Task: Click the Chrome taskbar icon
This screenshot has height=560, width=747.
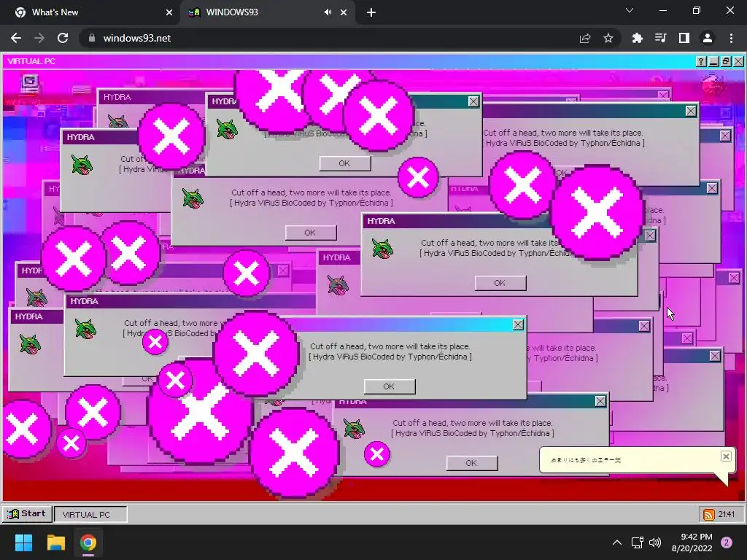Action: [x=88, y=542]
